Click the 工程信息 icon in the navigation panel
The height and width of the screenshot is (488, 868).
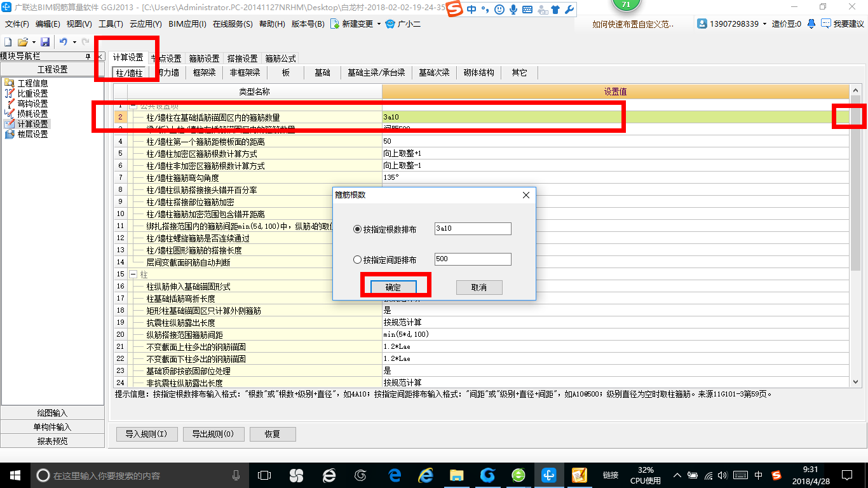(9, 83)
